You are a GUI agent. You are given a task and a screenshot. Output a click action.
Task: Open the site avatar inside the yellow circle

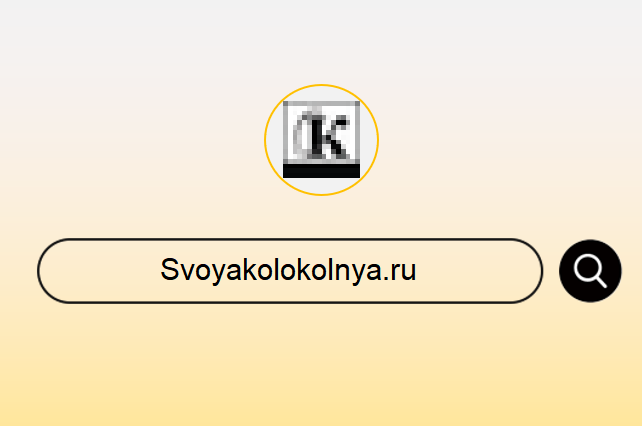click(321, 140)
